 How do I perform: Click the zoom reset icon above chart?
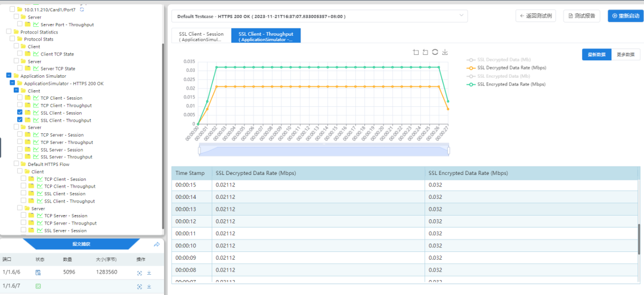(425, 53)
